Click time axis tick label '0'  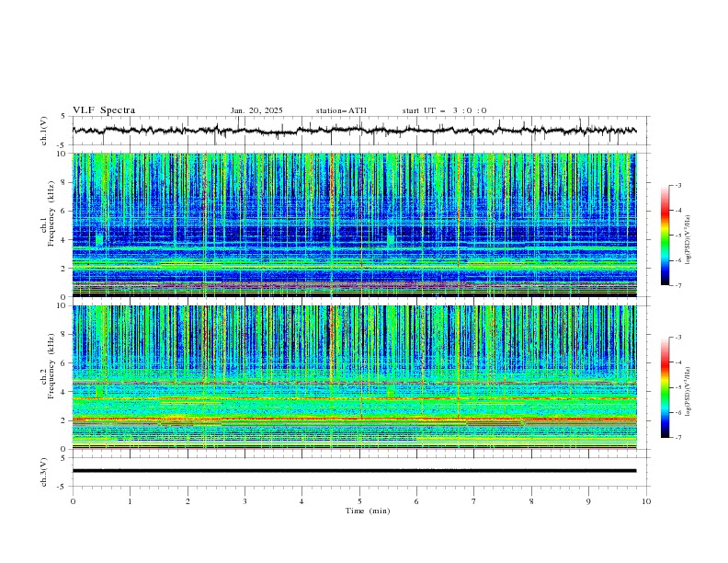point(73,501)
